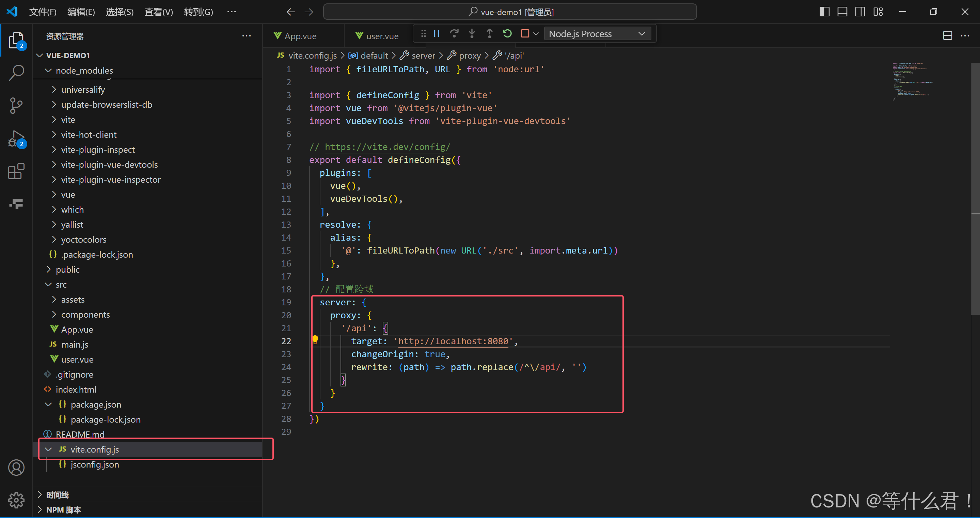Restart the debugger with green arrow icon
This screenshot has width=980, height=518.
coord(507,34)
